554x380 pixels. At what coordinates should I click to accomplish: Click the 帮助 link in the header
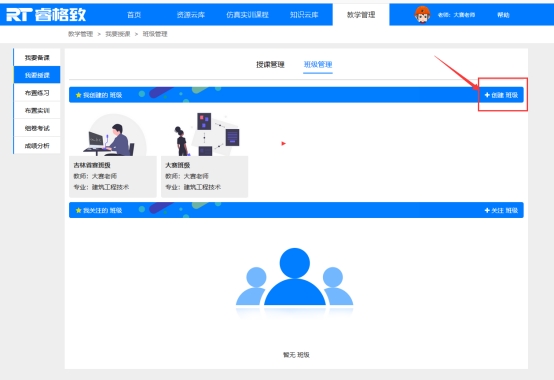point(503,15)
